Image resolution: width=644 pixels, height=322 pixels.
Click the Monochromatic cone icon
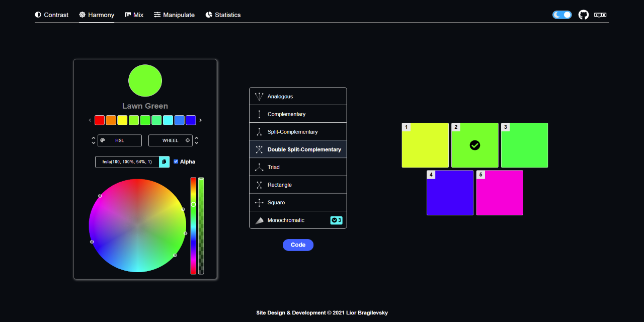259,220
